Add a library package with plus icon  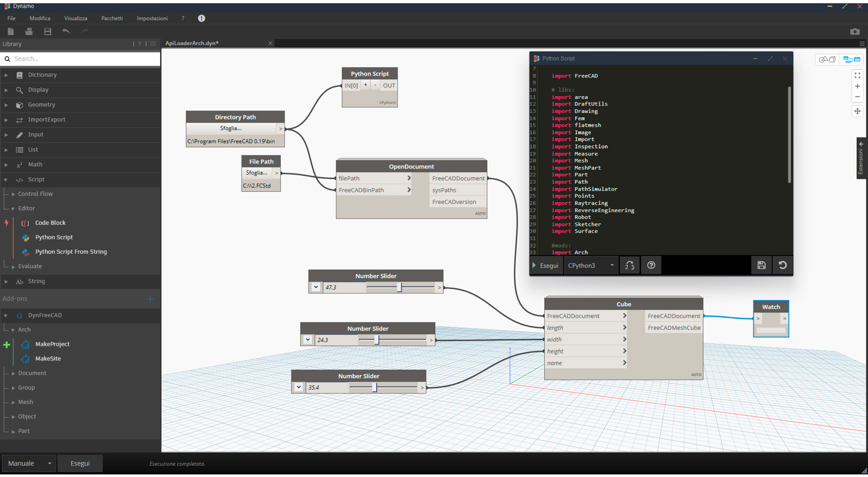tap(150, 299)
